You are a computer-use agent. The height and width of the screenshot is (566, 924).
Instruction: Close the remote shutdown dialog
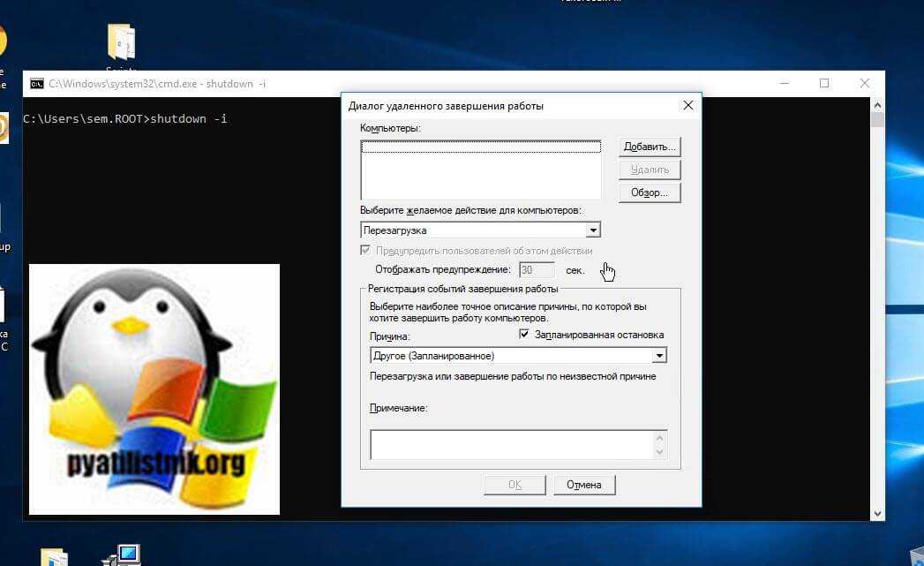687,106
